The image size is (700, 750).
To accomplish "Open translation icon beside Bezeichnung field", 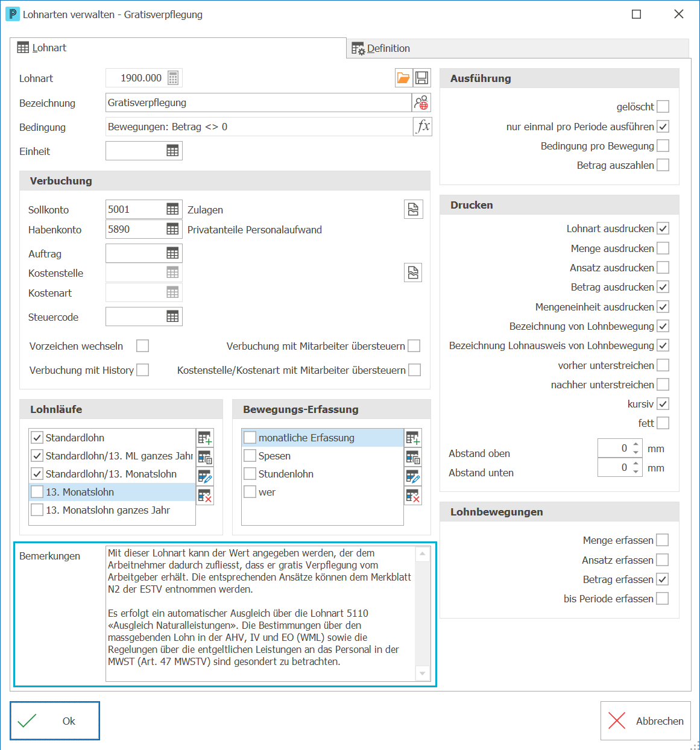I will coord(421,102).
